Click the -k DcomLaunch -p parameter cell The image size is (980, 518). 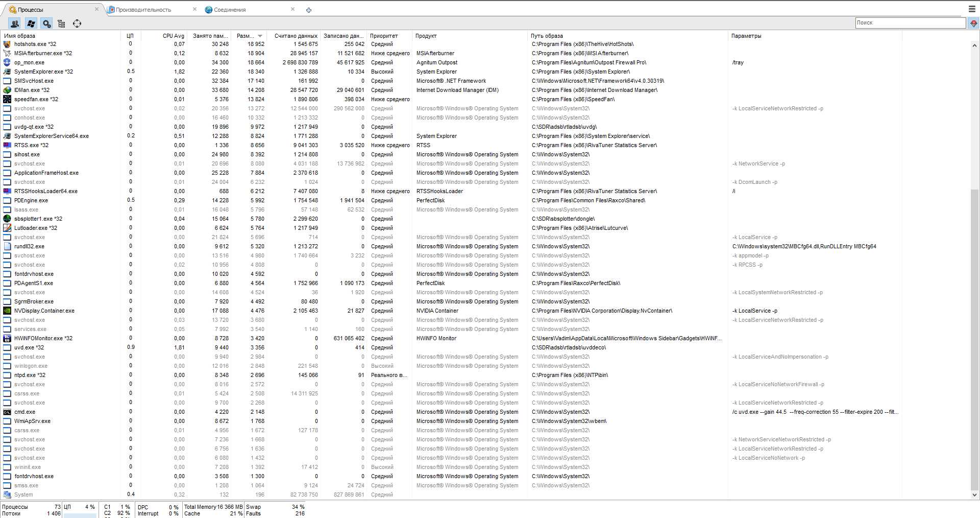click(x=755, y=182)
